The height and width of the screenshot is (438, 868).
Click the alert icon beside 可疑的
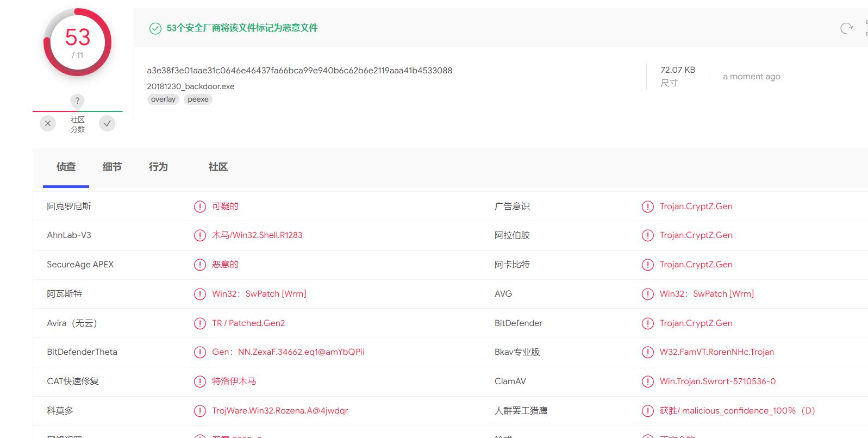click(200, 207)
